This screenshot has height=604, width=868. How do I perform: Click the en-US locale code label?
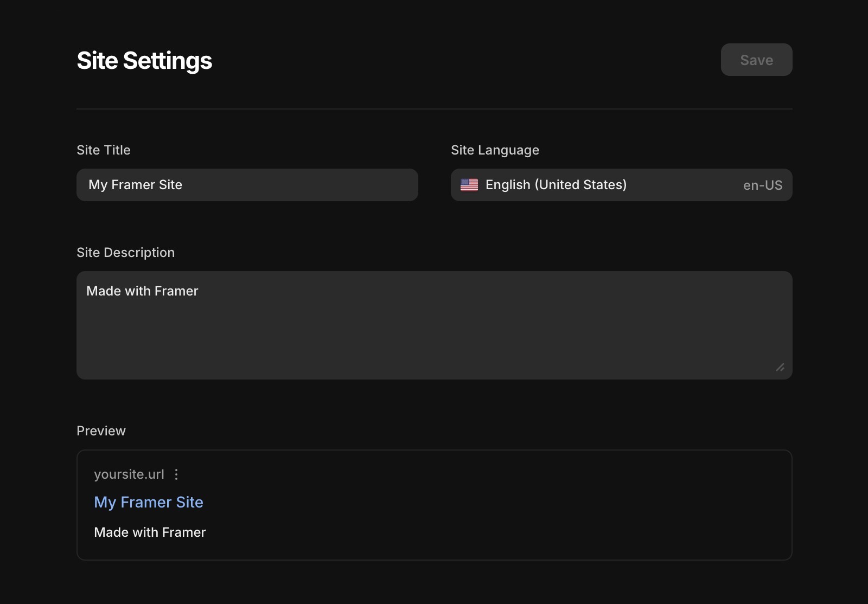pos(762,185)
